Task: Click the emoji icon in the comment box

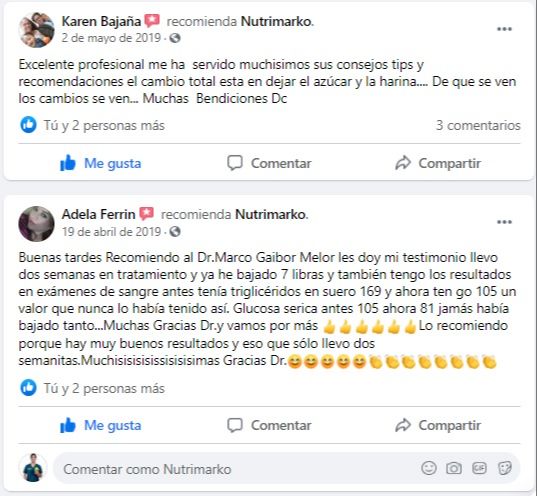Action: 429,468
